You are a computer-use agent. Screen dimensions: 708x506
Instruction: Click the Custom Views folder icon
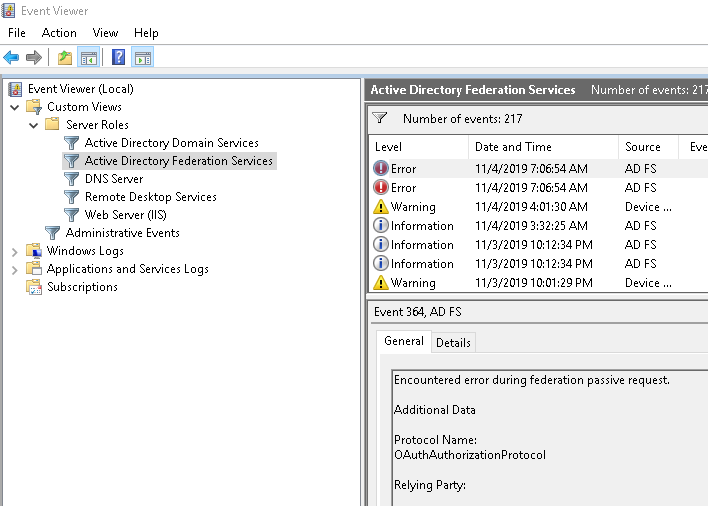[34, 107]
